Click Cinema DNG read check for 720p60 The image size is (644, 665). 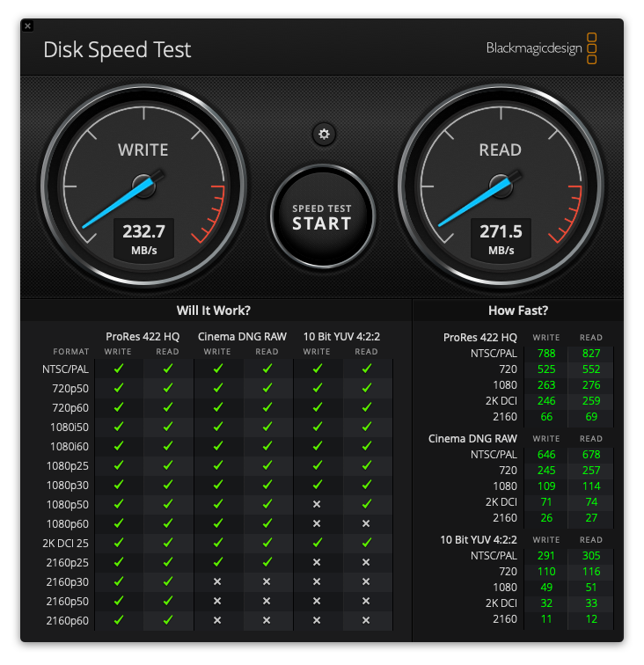tap(267, 407)
